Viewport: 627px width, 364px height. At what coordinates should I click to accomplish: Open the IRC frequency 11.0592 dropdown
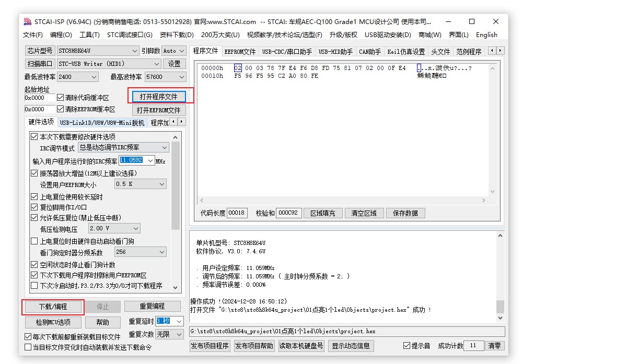pos(150,161)
